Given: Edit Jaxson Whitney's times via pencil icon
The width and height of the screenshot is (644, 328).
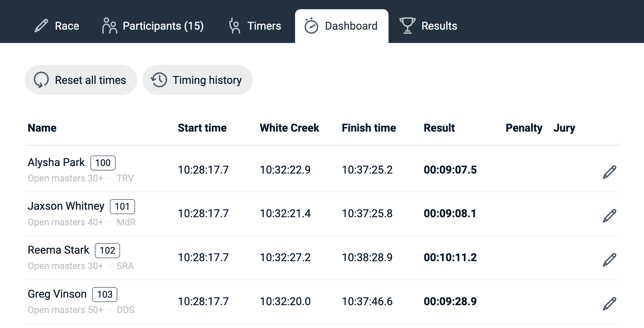Looking at the screenshot, I should (609, 216).
